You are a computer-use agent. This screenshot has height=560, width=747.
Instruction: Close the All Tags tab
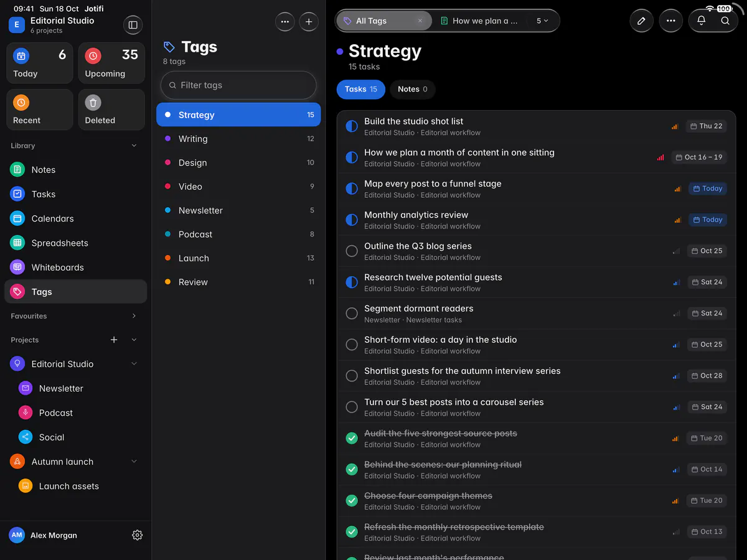pos(420,21)
